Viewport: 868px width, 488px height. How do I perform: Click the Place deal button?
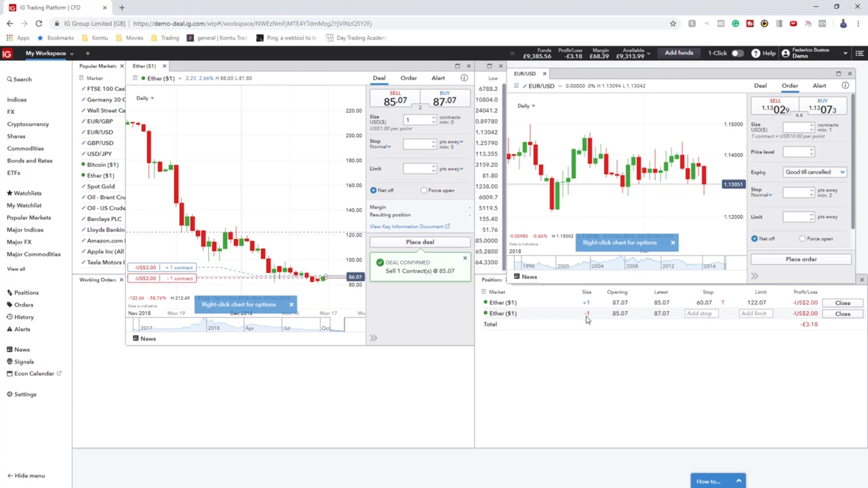click(420, 242)
